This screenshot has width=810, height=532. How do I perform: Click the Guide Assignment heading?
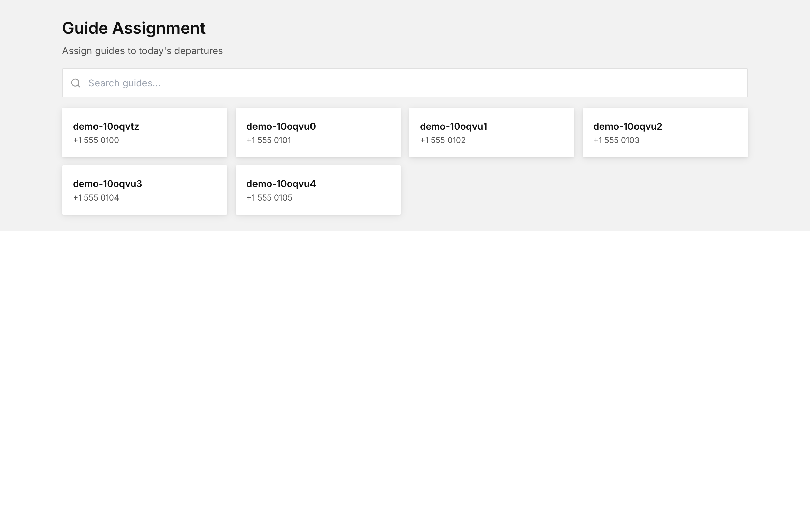pos(134,28)
